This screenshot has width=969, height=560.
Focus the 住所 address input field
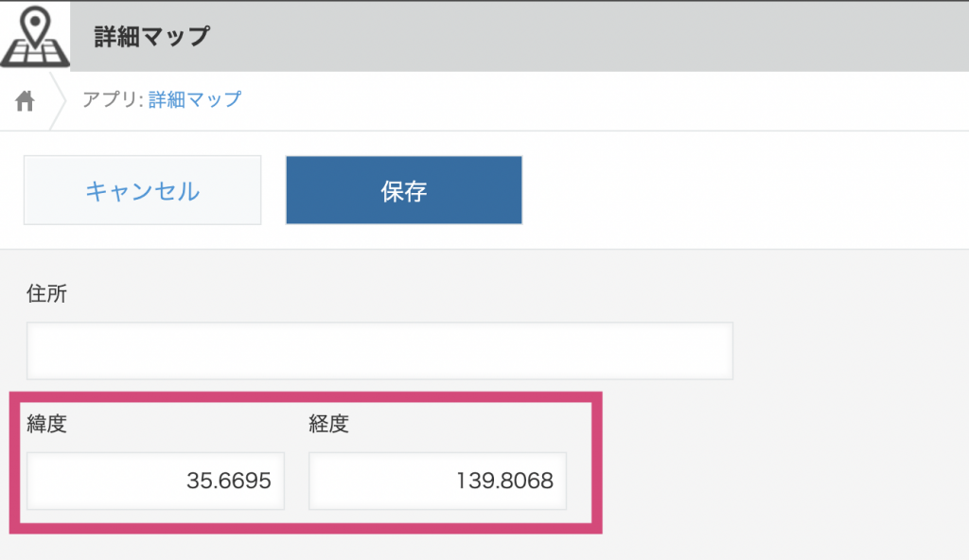[x=379, y=350]
